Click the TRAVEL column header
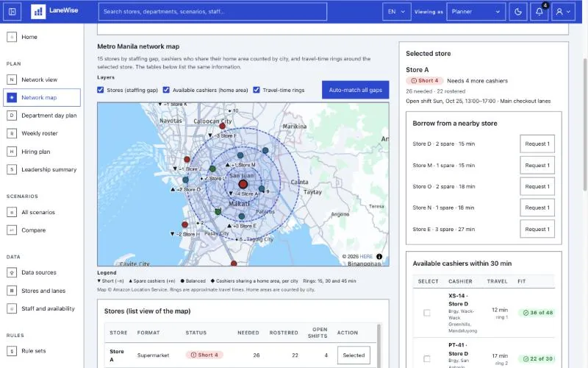The width and height of the screenshot is (588, 368). pos(497,281)
